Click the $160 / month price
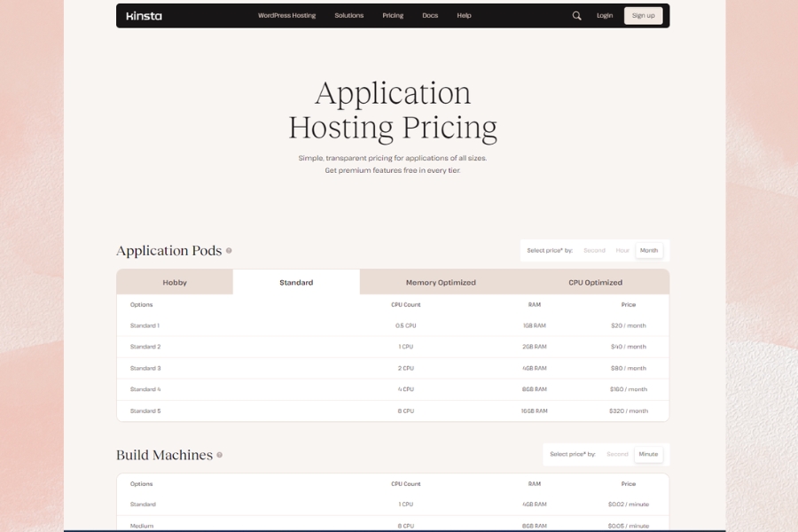The height and width of the screenshot is (532, 798). 629,389
